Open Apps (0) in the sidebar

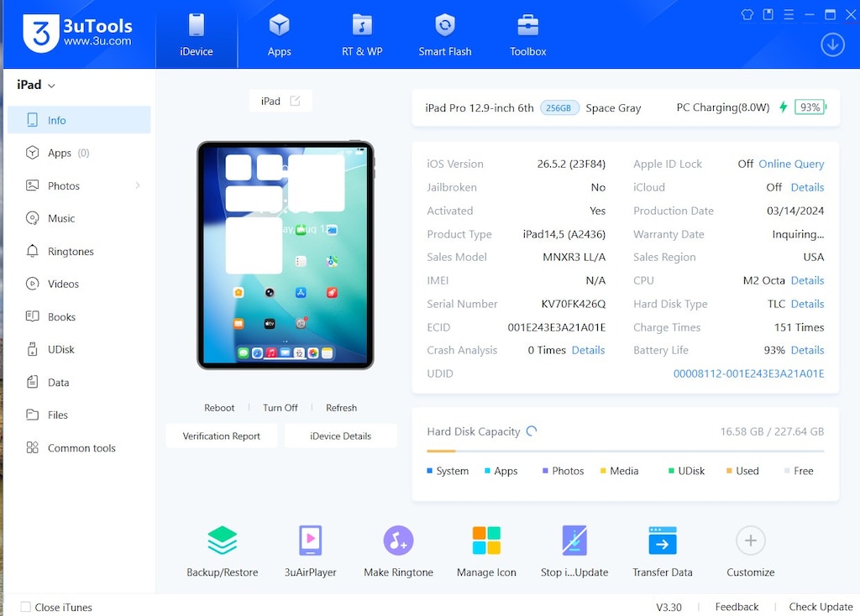(x=79, y=153)
